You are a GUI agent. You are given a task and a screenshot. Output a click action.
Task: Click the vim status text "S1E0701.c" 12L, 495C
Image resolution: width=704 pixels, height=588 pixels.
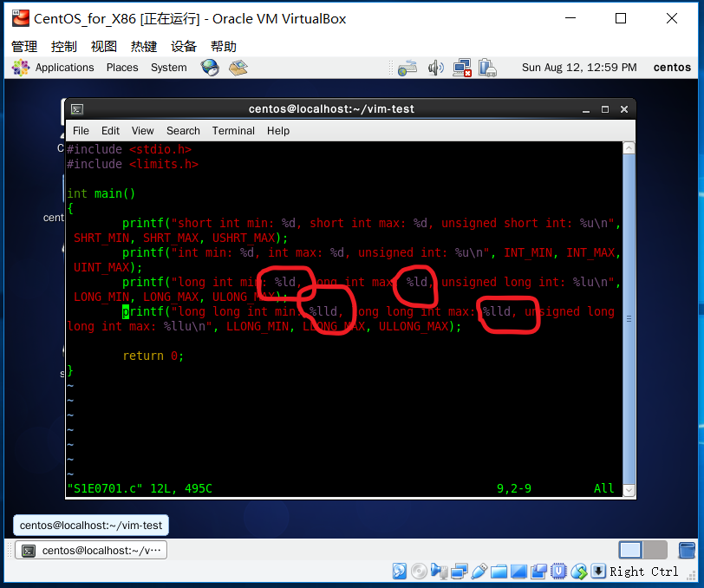pyautogui.click(x=140, y=488)
